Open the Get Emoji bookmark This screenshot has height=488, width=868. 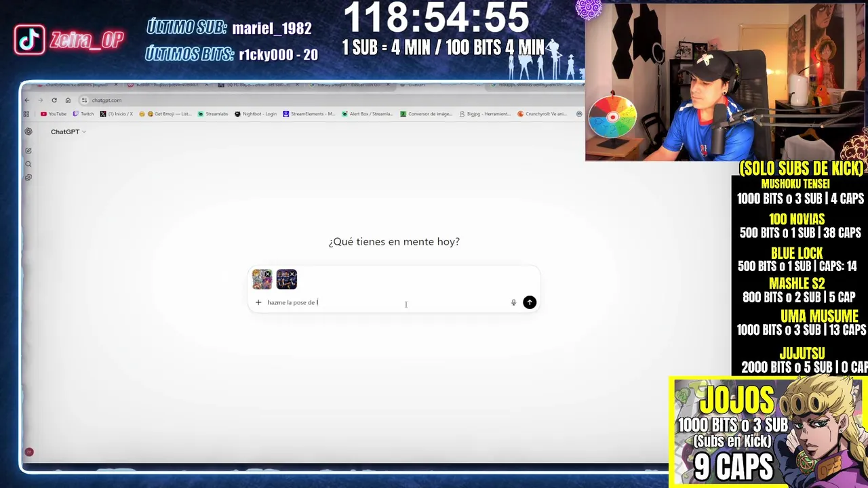pyautogui.click(x=165, y=114)
